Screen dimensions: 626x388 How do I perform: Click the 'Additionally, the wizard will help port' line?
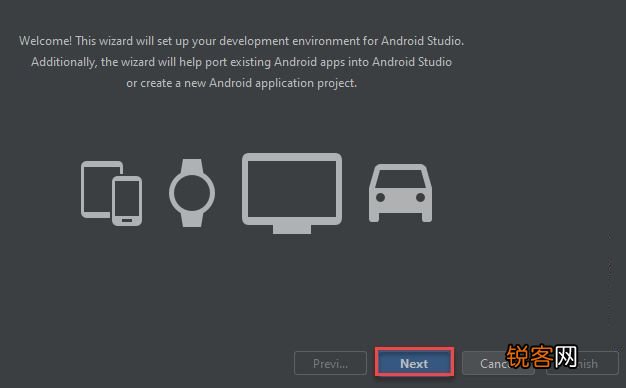[x=241, y=62]
